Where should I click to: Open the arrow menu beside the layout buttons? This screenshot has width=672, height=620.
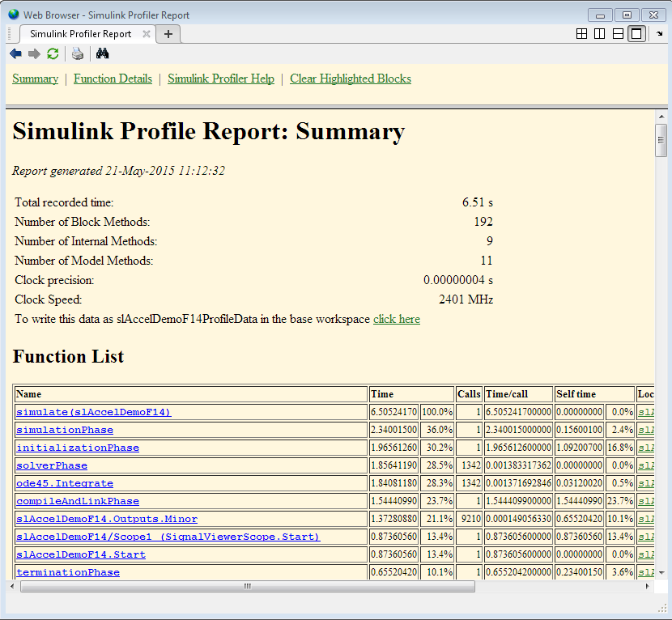659,34
